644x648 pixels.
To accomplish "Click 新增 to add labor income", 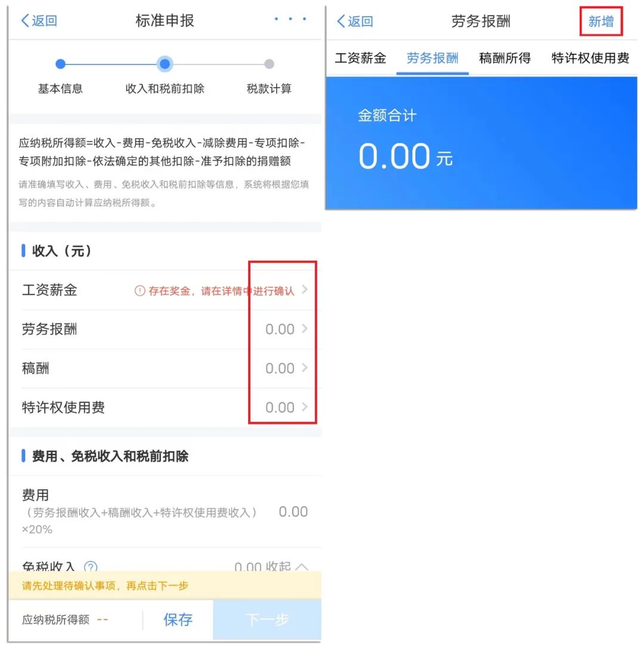I will point(601,21).
